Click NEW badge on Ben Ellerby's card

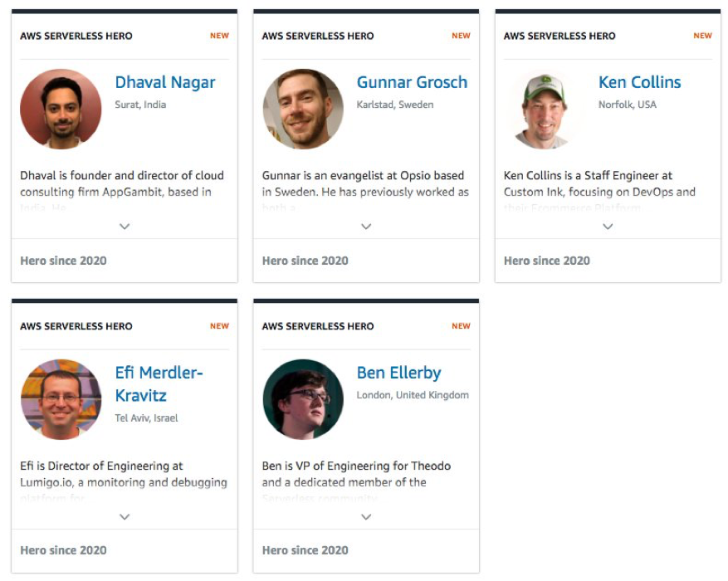pyautogui.click(x=461, y=326)
